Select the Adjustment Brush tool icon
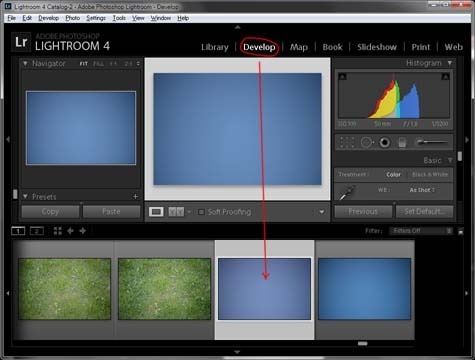 click(432, 142)
